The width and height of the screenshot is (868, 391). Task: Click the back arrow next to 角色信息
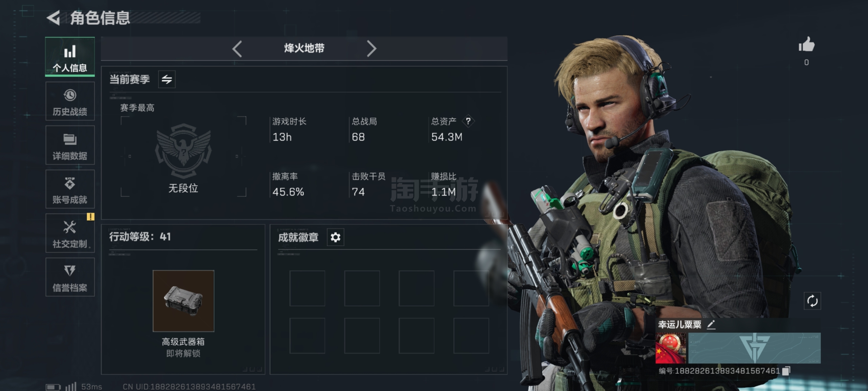pos(53,18)
